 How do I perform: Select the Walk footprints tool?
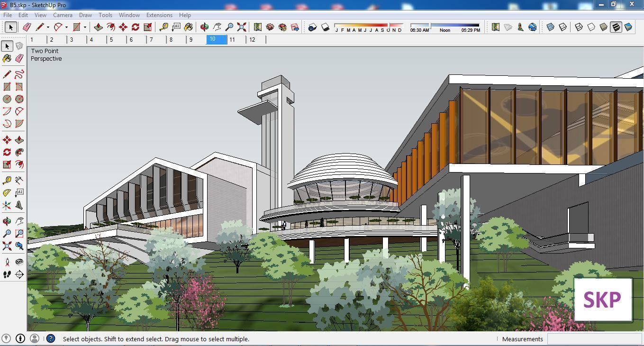tap(7, 274)
